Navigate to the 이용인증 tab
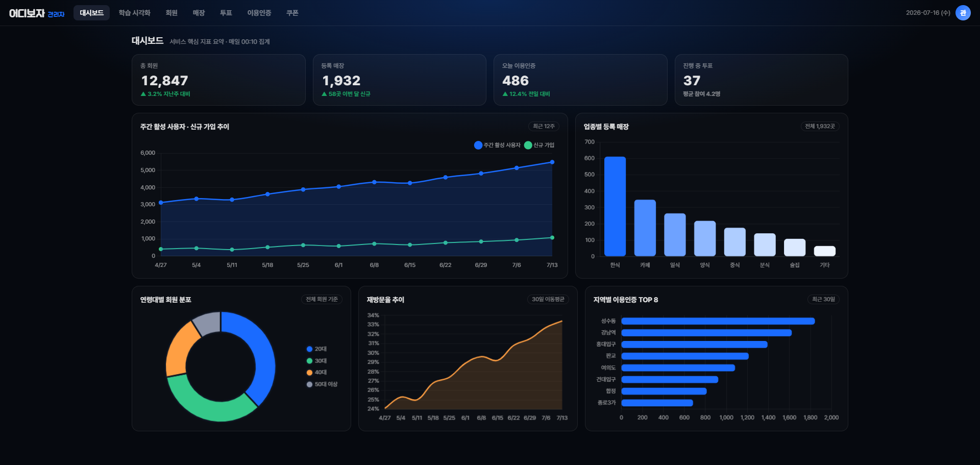 tap(259, 13)
